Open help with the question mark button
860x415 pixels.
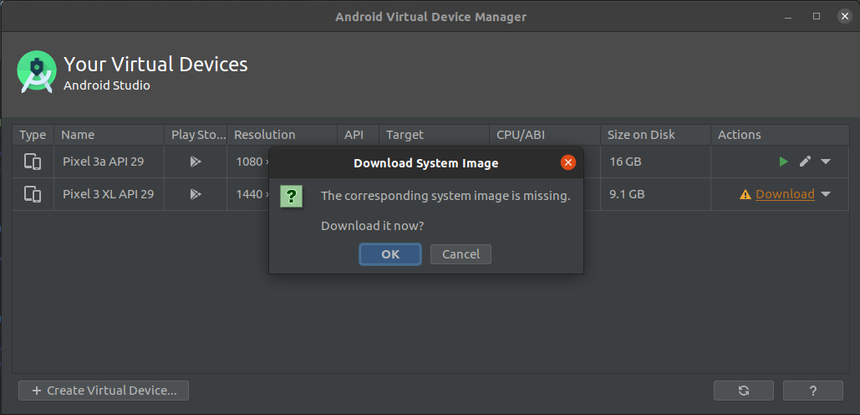(812, 391)
